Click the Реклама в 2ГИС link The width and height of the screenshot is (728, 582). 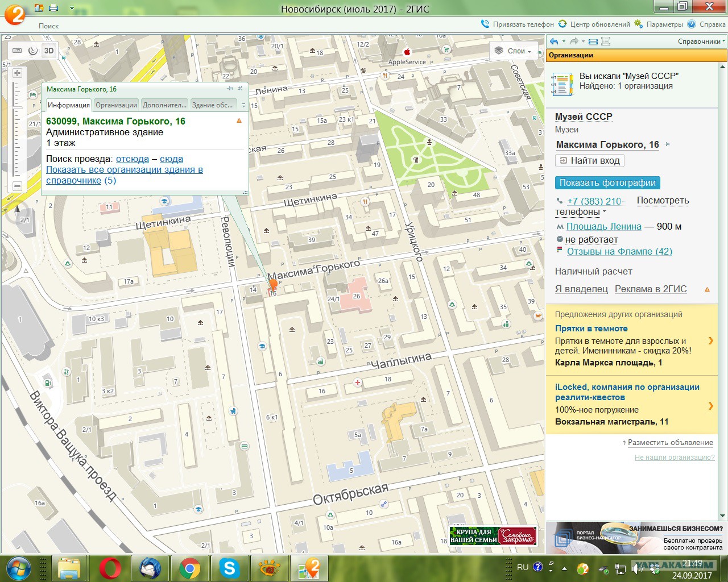(651, 289)
